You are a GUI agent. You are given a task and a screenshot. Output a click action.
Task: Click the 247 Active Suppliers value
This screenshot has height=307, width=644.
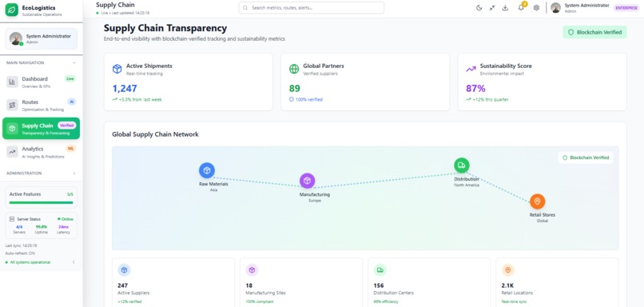pos(123,285)
